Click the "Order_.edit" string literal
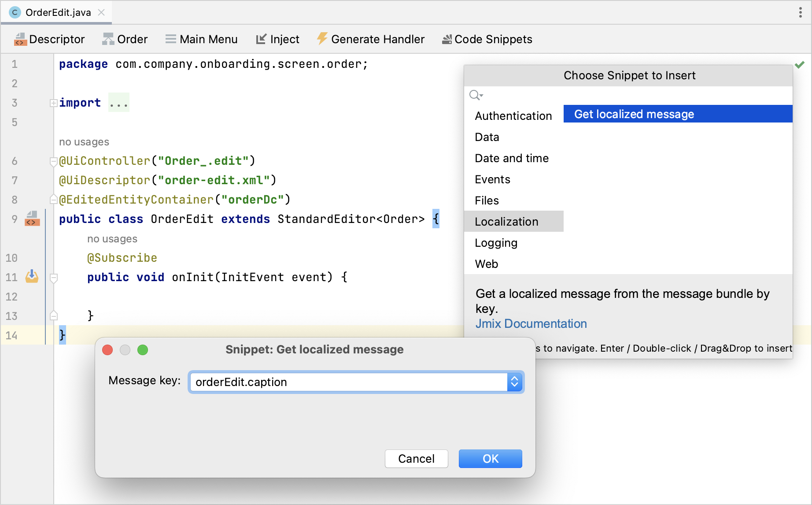 [203, 161]
